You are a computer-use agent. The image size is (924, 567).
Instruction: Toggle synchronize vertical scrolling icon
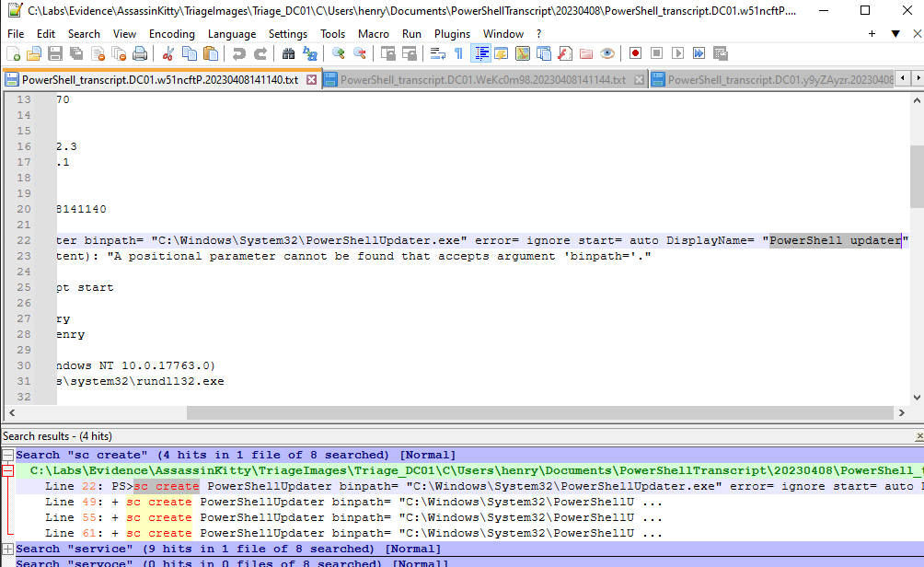(387, 54)
